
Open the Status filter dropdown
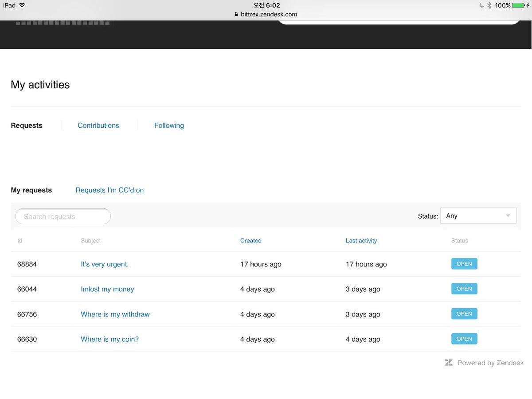click(x=478, y=216)
